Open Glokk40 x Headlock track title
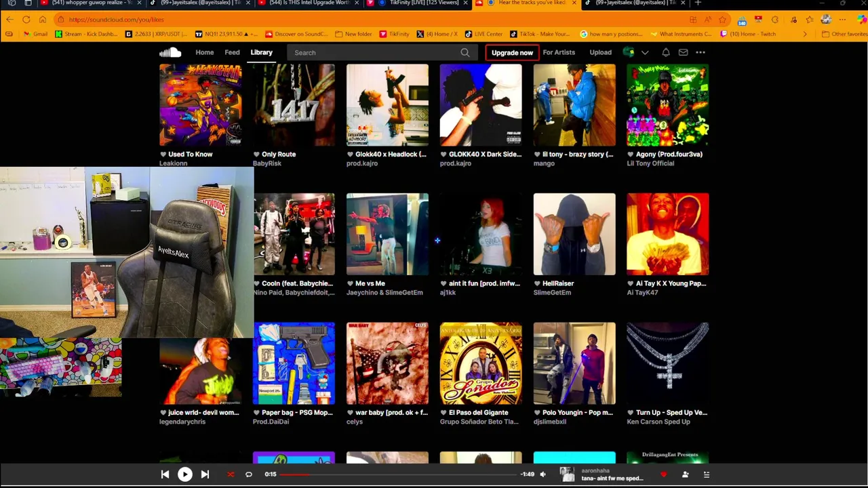Image resolution: width=868 pixels, height=488 pixels. click(x=391, y=155)
